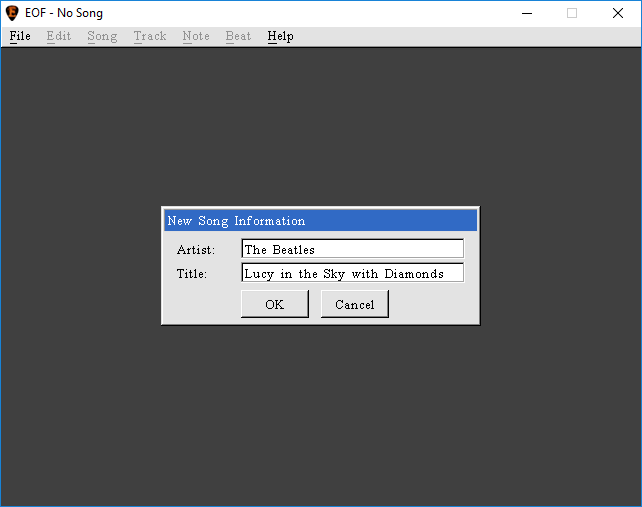Image resolution: width=642 pixels, height=507 pixels.
Task: Open the File menu
Action: 20,36
